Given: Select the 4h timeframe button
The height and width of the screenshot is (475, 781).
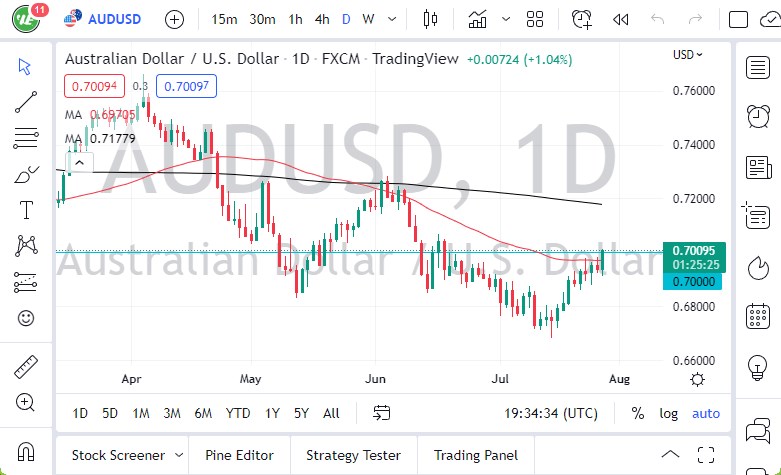Looking at the screenshot, I should pyautogui.click(x=322, y=19).
